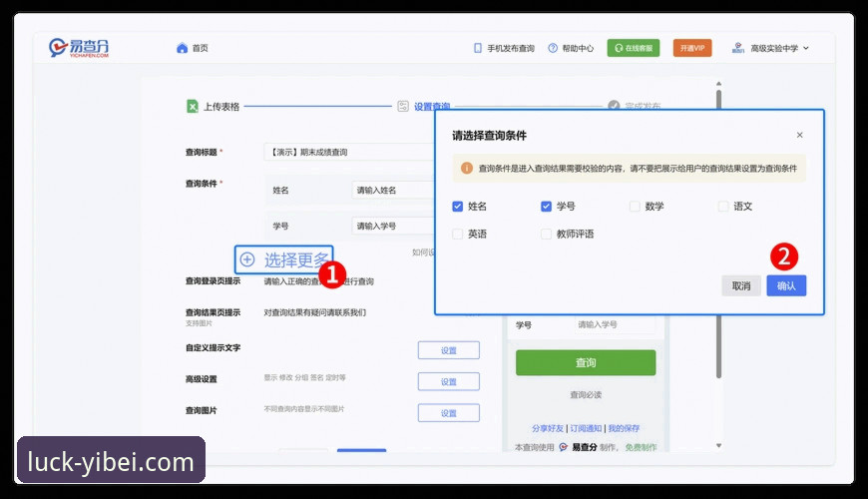Image resolution: width=868 pixels, height=499 pixels.
Task: Uncheck the 学号 checkbox
Action: coord(546,206)
